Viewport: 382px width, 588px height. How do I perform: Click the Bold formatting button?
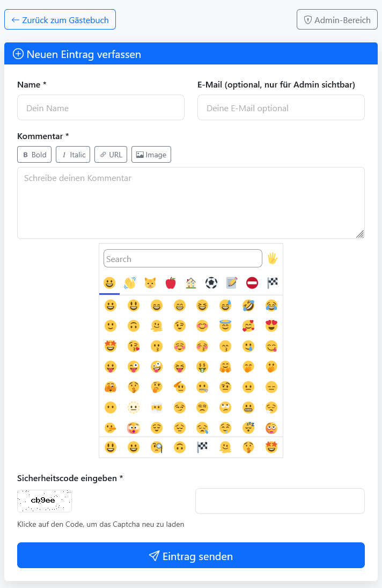tap(34, 155)
